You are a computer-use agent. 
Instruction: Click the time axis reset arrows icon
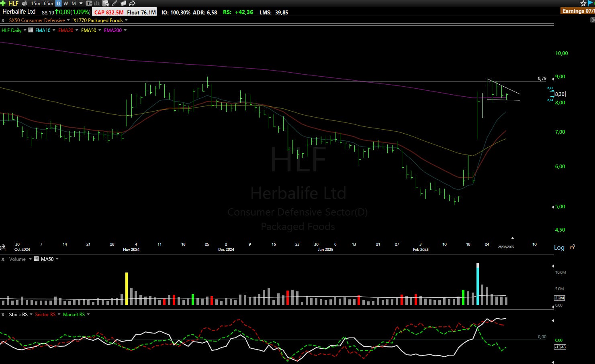tap(3, 247)
